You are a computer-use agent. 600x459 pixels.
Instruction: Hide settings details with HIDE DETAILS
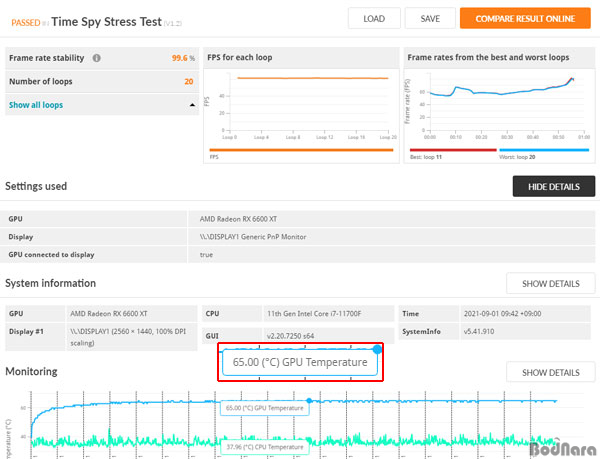point(553,186)
